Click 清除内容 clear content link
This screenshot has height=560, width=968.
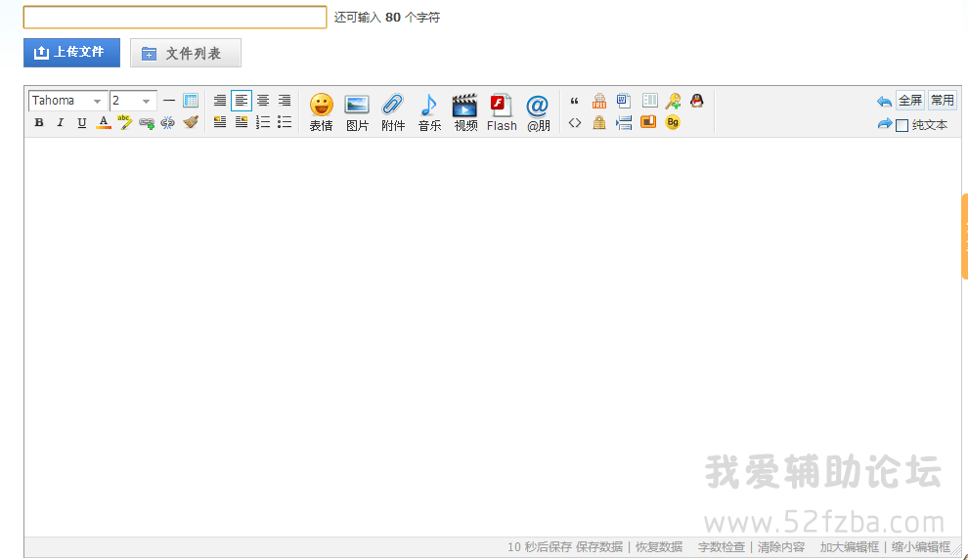(x=781, y=547)
